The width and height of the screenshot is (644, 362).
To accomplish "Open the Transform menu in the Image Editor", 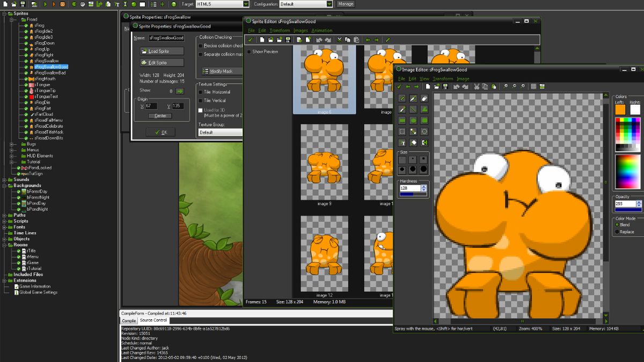I will tap(443, 79).
